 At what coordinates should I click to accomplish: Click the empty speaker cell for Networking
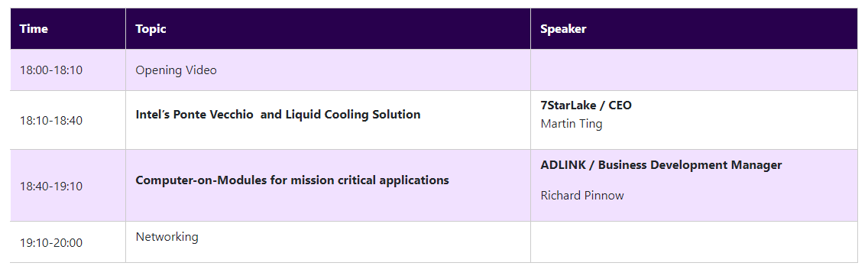[694, 242]
